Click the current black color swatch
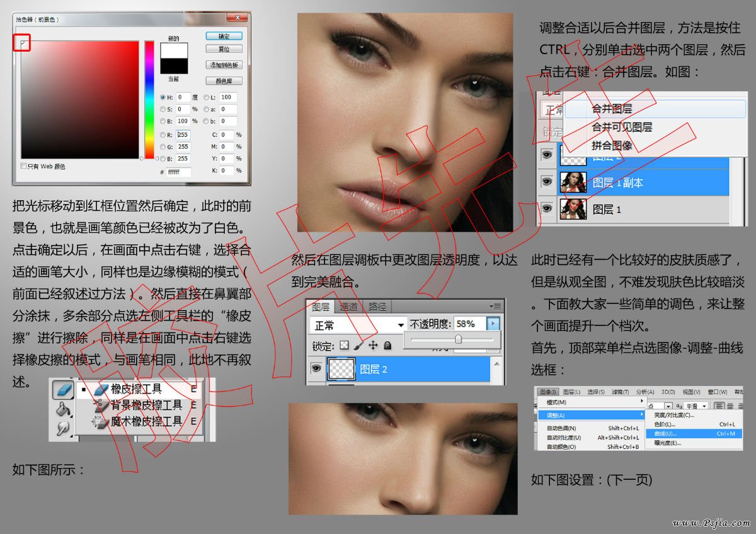 tap(174, 66)
